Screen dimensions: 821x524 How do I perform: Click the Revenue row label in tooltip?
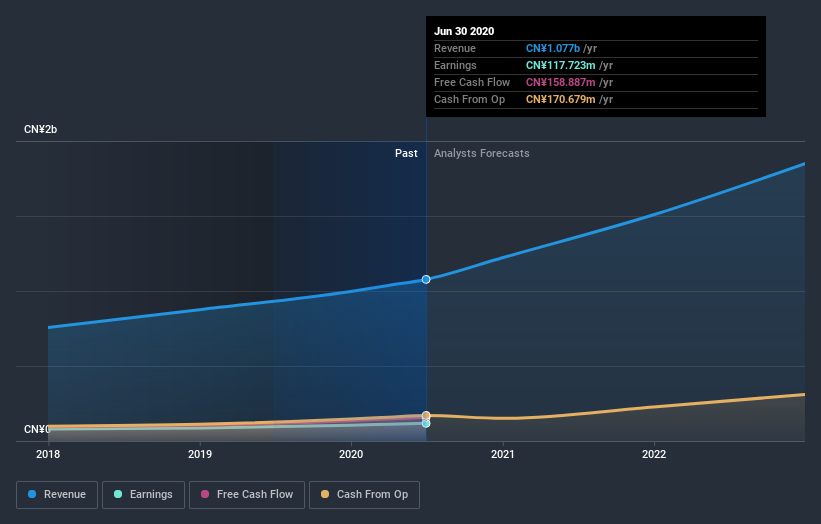(455, 48)
